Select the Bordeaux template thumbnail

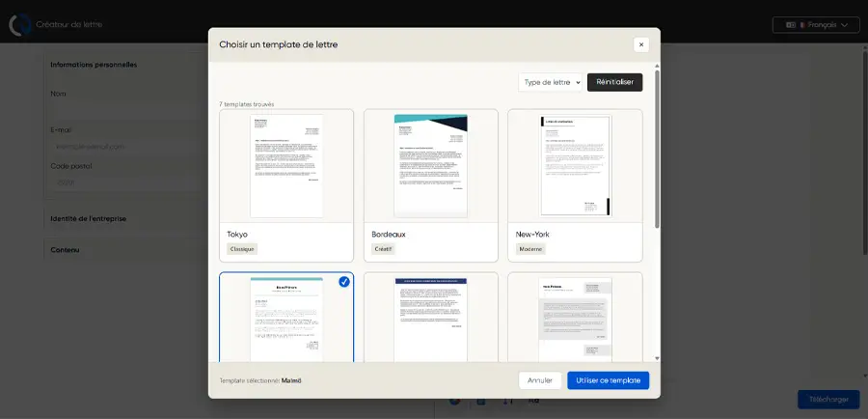point(431,166)
